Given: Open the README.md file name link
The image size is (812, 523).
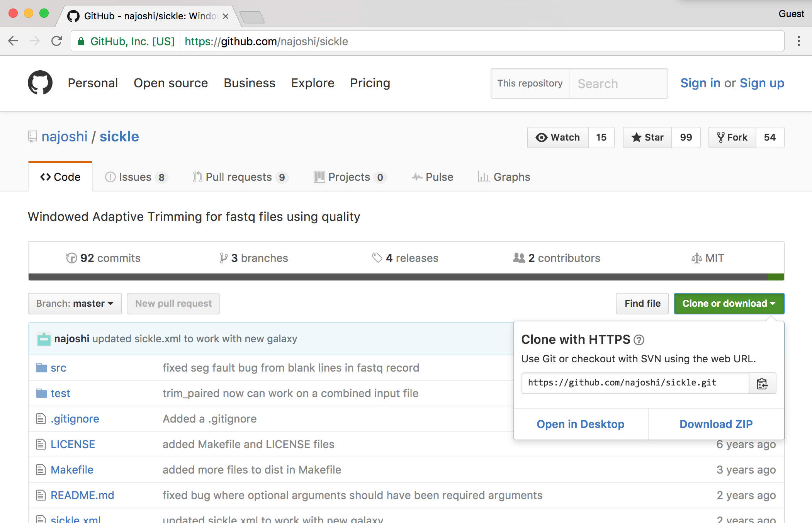Looking at the screenshot, I should (82, 495).
